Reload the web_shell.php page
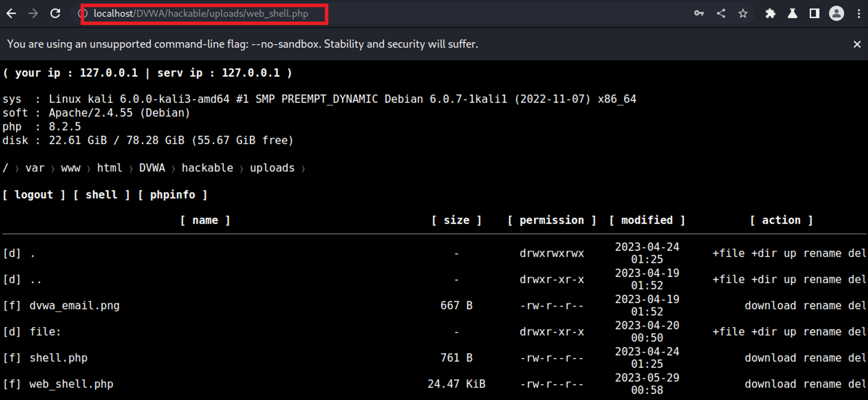Image resolution: width=868 pixels, height=400 pixels. (x=55, y=13)
